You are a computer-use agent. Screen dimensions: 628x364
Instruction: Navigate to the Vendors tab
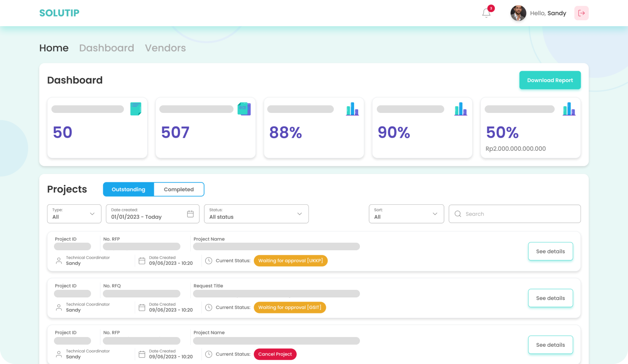tap(165, 48)
